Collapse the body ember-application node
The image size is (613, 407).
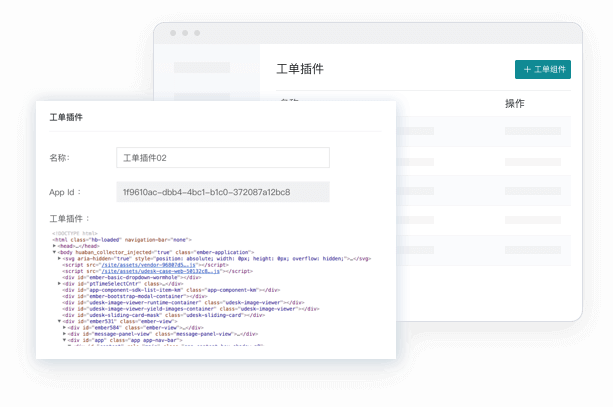54,252
